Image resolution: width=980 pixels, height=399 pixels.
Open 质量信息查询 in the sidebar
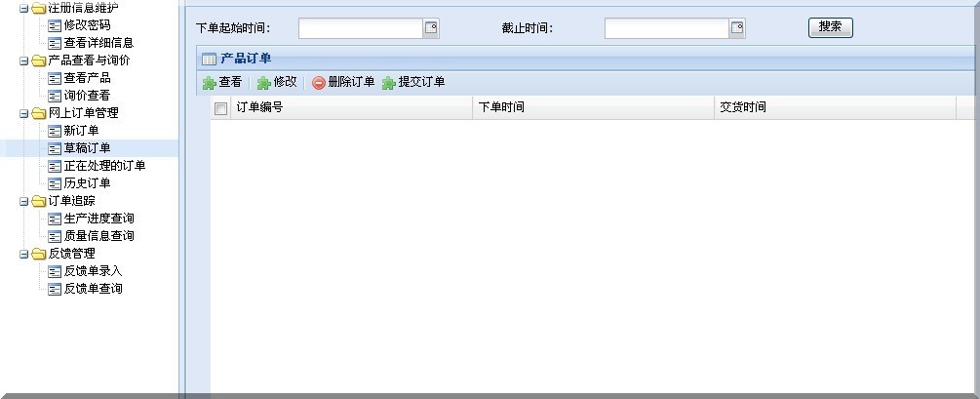pyautogui.click(x=98, y=236)
